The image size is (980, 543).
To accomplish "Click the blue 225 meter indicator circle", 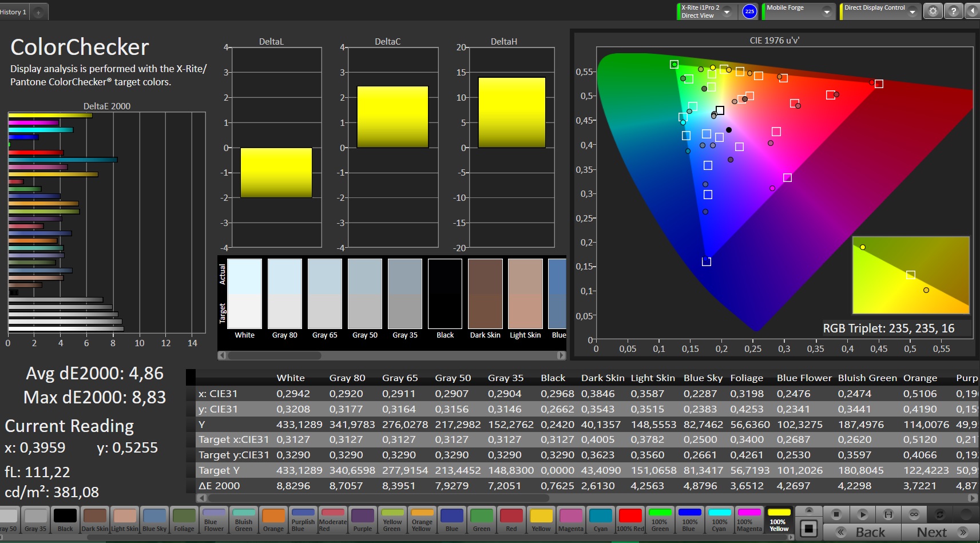I will point(749,11).
